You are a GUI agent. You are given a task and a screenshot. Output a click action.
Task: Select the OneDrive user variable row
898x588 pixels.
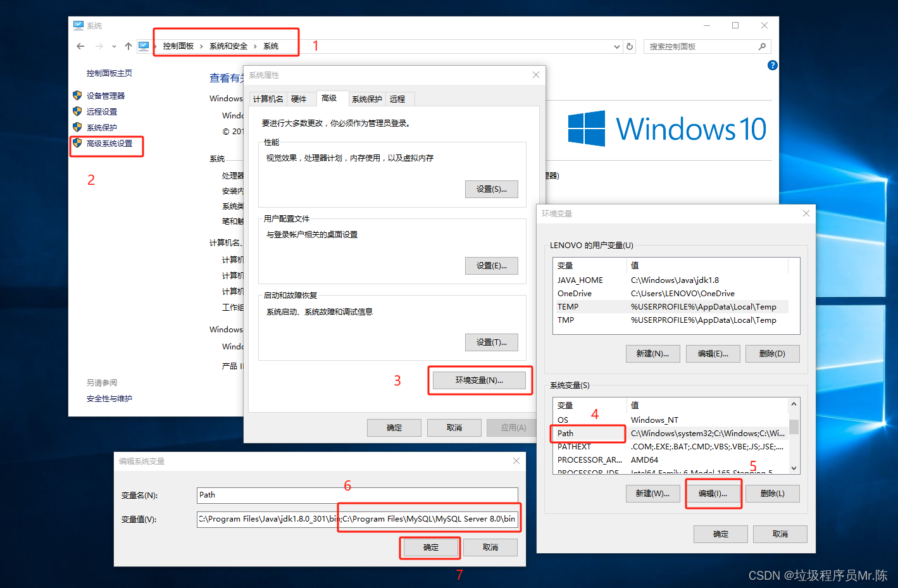click(671, 294)
